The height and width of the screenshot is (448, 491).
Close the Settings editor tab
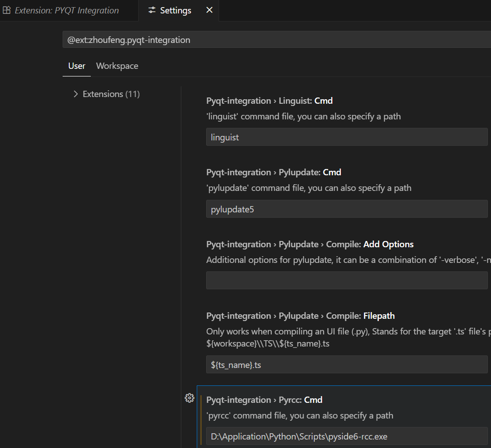pyautogui.click(x=209, y=10)
